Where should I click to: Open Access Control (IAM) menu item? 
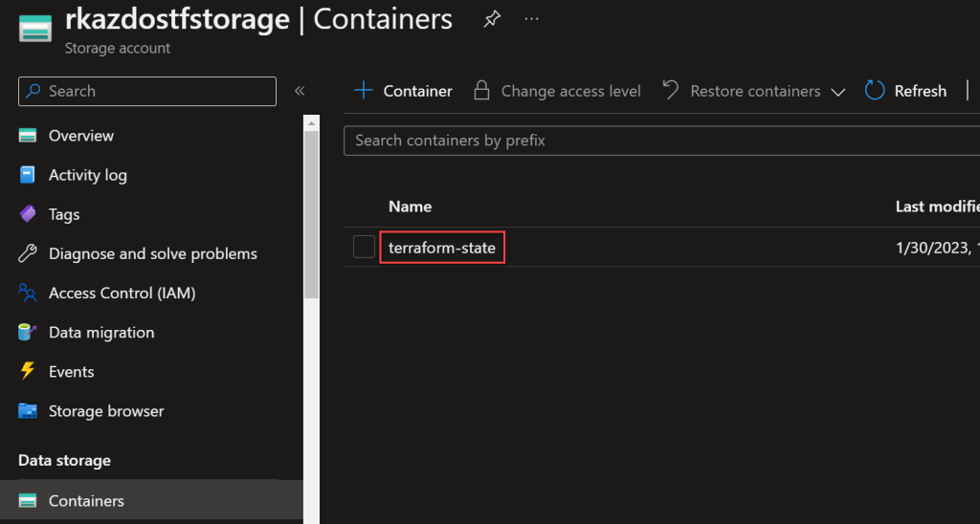tap(122, 294)
